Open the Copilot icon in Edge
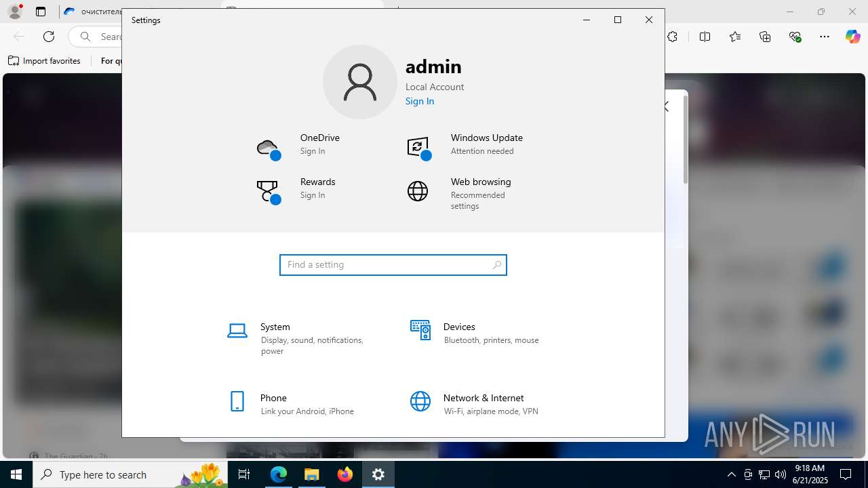This screenshot has height=488, width=868. [852, 37]
